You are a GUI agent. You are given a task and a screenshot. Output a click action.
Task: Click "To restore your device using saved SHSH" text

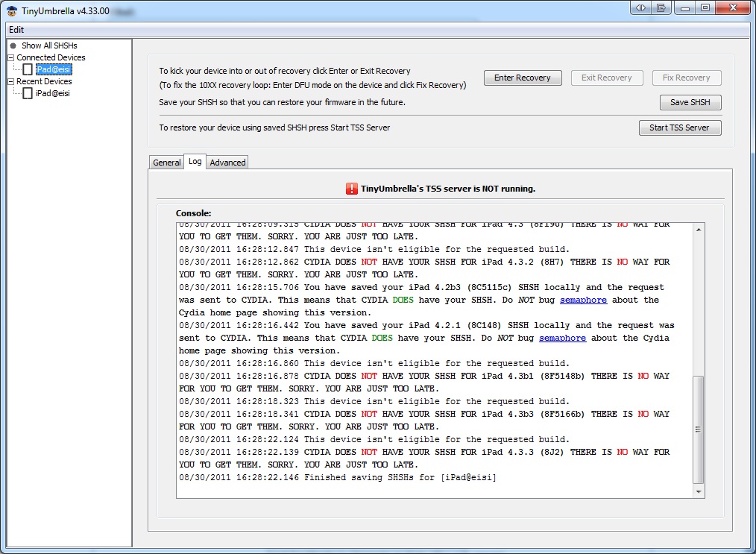274,128
